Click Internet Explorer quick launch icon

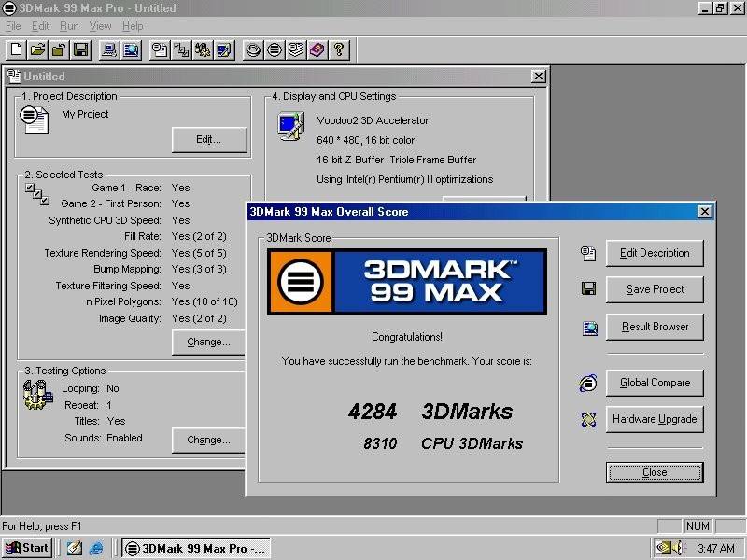96,548
